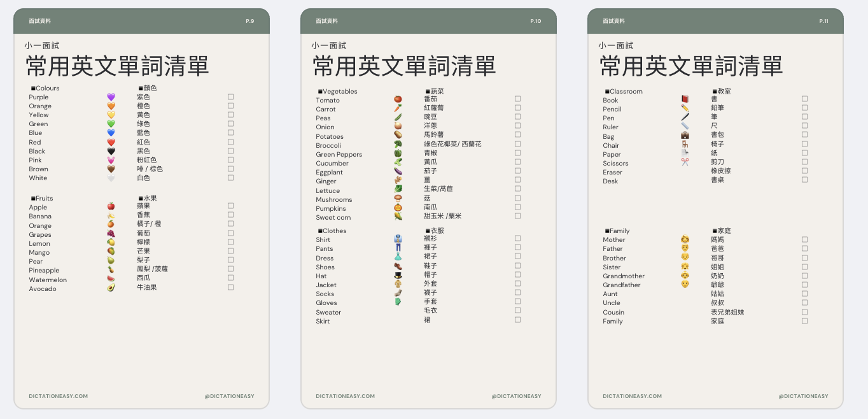Image resolution: width=868 pixels, height=419 pixels.
Task: Check the box for Avocado 牛油果
Action: click(230, 287)
